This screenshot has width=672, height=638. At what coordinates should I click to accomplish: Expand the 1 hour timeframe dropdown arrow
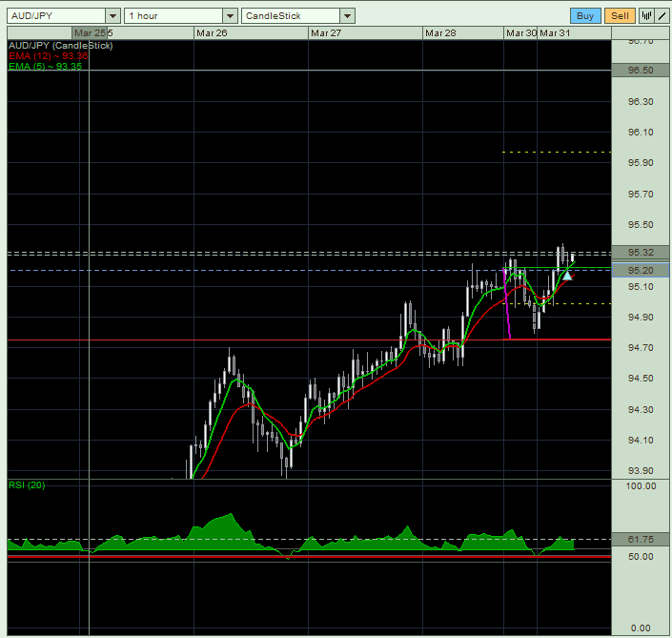230,16
